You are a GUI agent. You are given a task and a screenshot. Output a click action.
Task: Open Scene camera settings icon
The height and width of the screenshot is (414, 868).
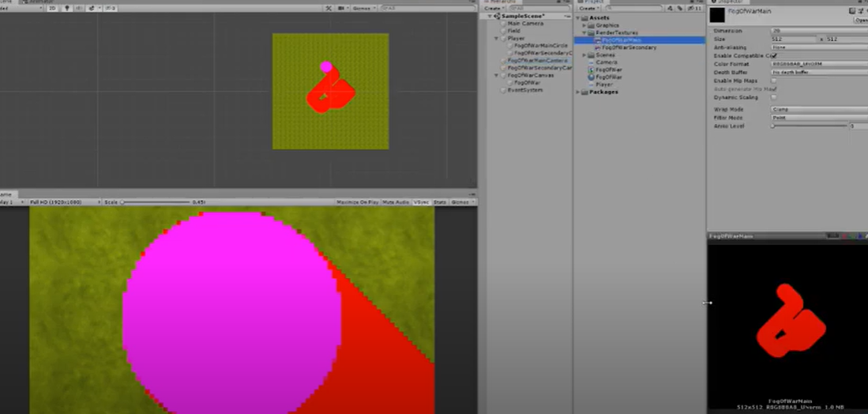point(342,9)
